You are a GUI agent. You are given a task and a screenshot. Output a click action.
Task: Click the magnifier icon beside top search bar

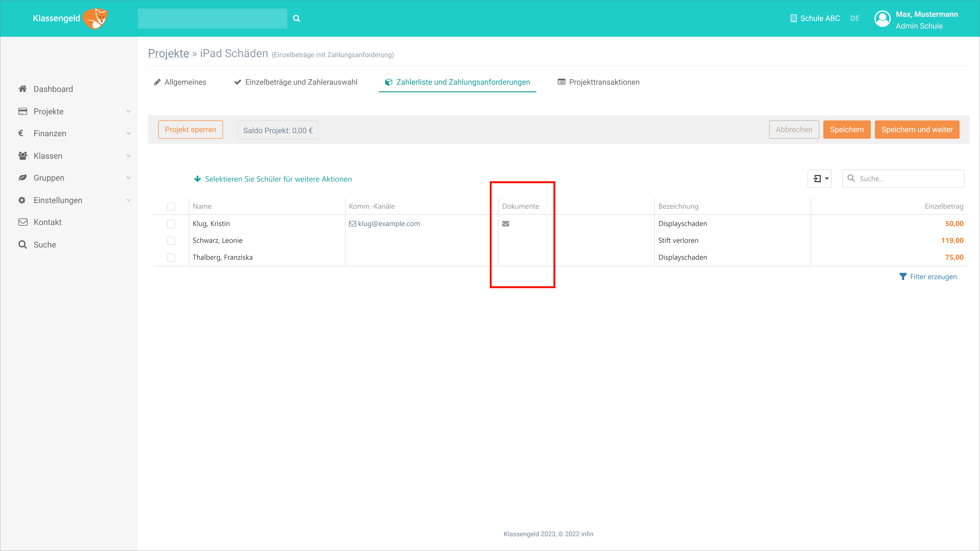click(x=297, y=18)
